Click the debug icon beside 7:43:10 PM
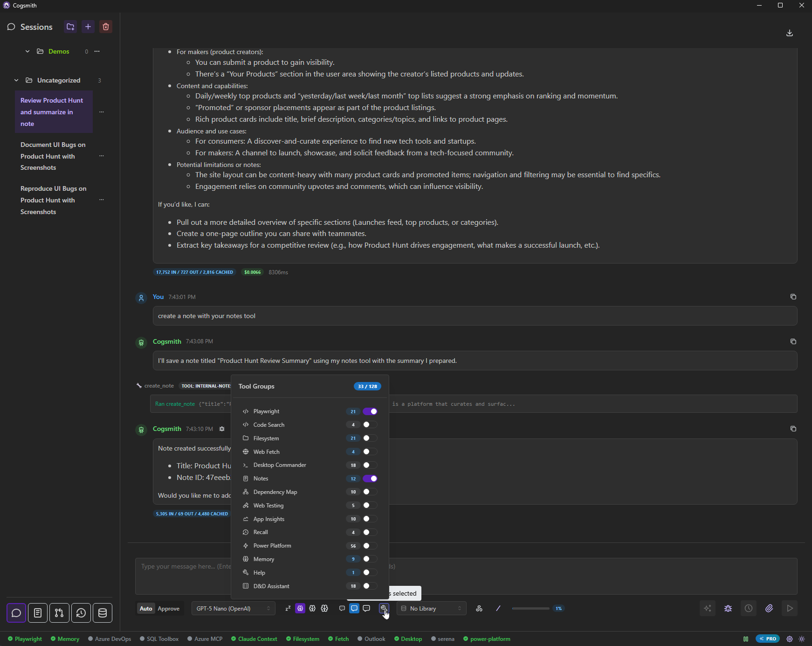Screen dimensions: 812x646 [222, 429]
